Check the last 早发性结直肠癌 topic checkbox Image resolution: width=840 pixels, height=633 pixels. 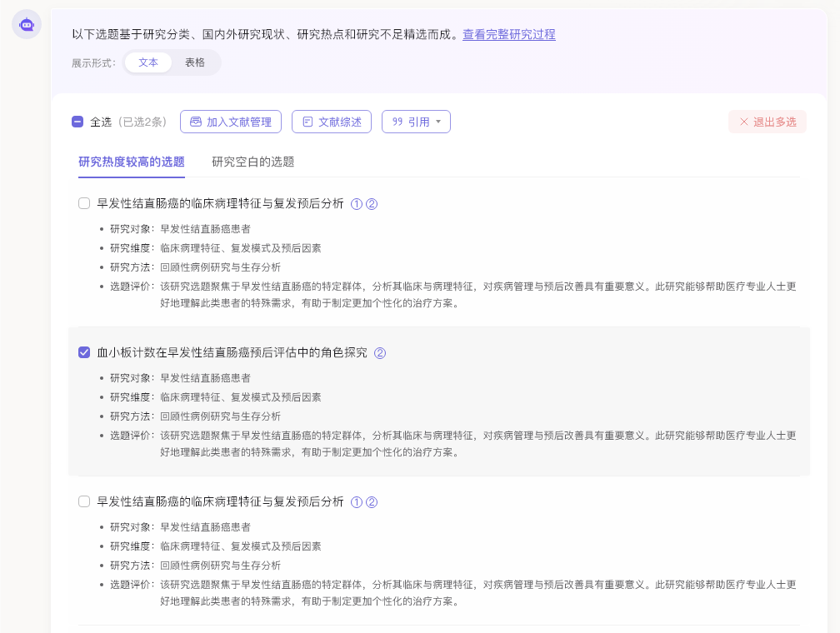pyautogui.click(x=84, y=501)
